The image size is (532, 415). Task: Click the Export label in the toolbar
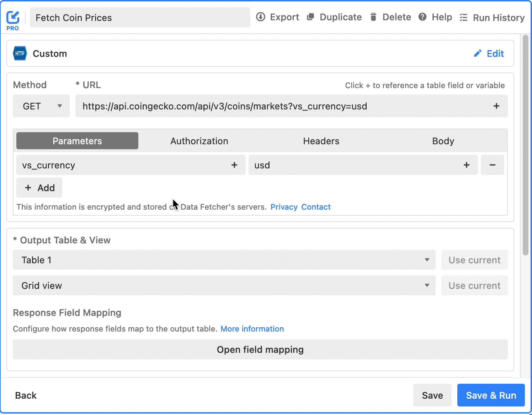pos(284,17)
